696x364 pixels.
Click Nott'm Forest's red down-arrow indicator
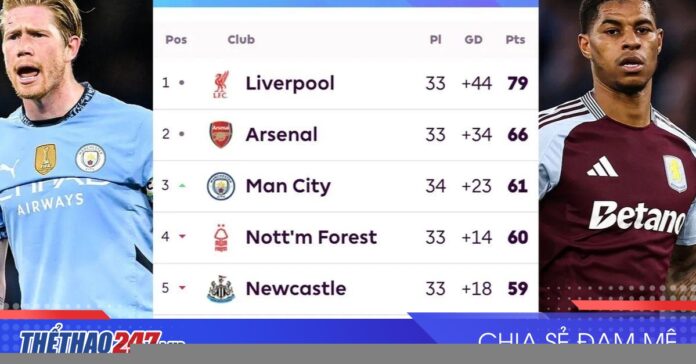[182, 237]
